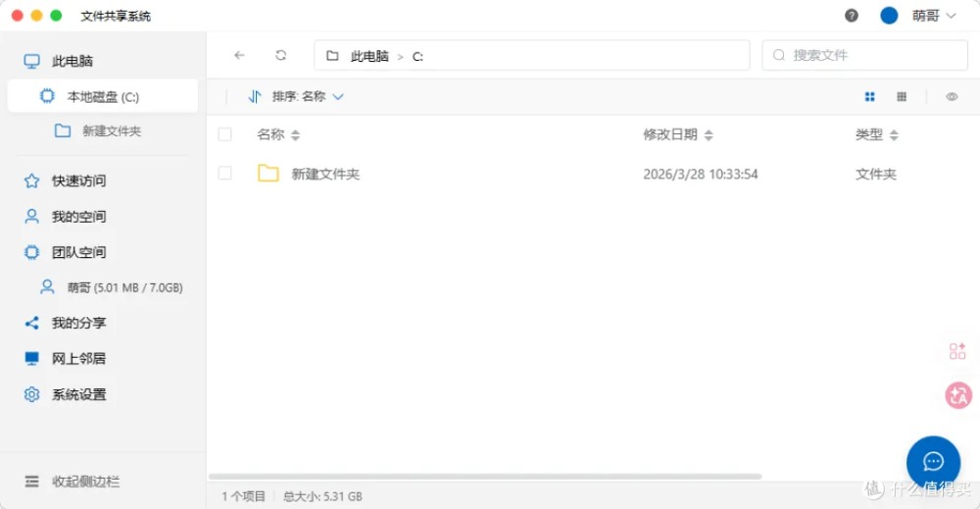Screen dimensions: 980x509
Task: Click 收起侧边栏 to collapse sidebar
Action: (85, 482)
